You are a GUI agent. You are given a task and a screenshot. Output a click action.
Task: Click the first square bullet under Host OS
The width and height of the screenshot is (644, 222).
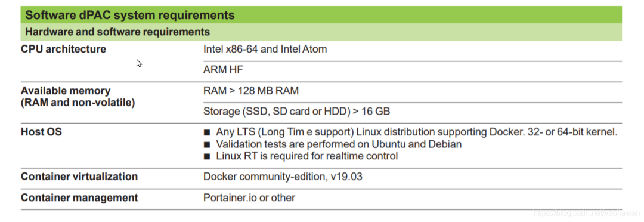(207, 133)
